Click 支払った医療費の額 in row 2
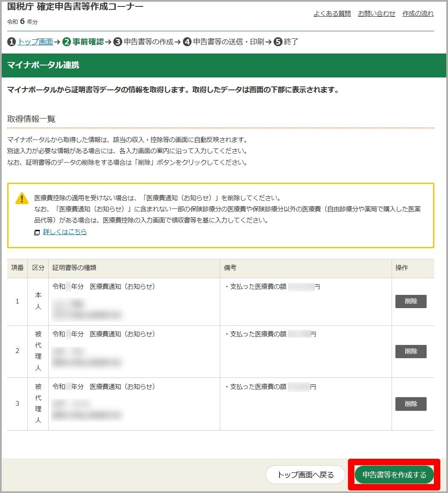448x493 pixels. tap(258, 334)
